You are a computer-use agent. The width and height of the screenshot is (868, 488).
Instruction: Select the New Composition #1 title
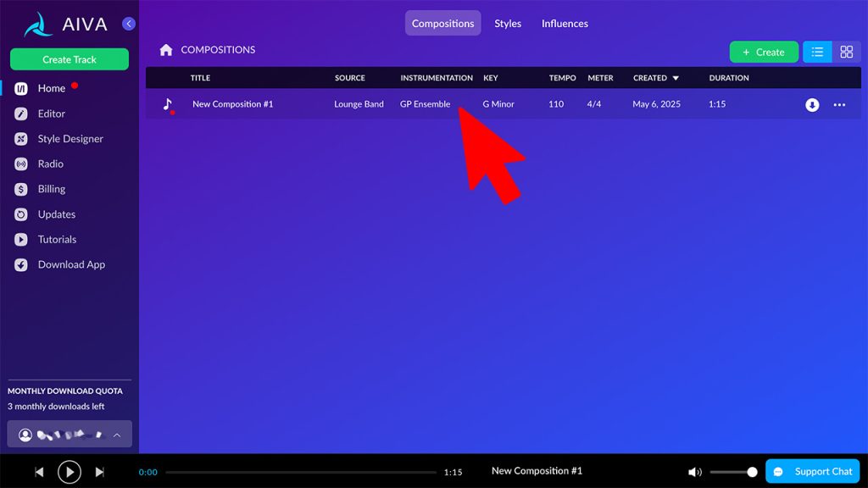232,104
